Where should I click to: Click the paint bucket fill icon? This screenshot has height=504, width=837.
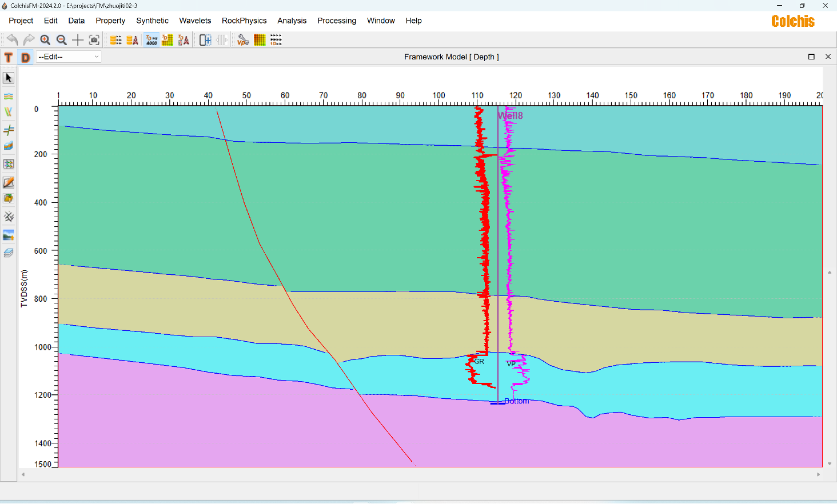9,199
